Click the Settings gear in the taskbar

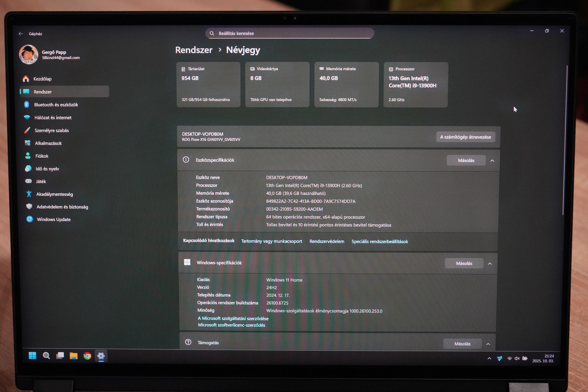pyautogui.click(x=101, y=356)
